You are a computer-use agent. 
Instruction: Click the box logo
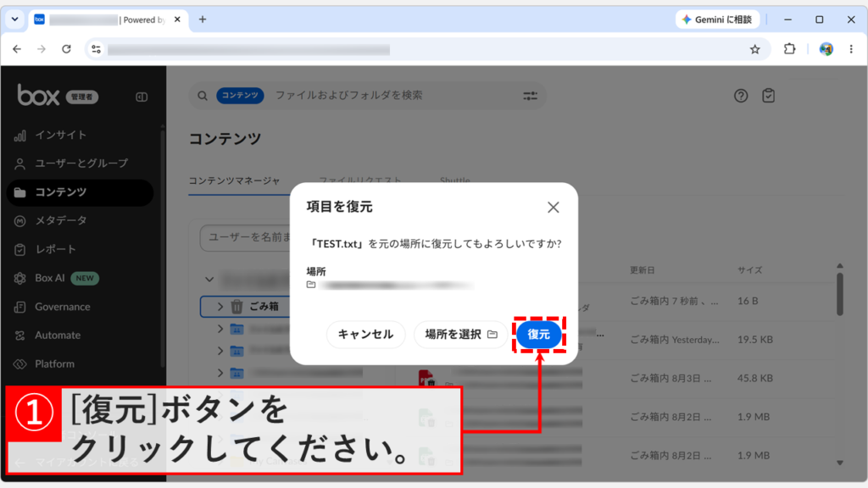[x=38, y=95]
